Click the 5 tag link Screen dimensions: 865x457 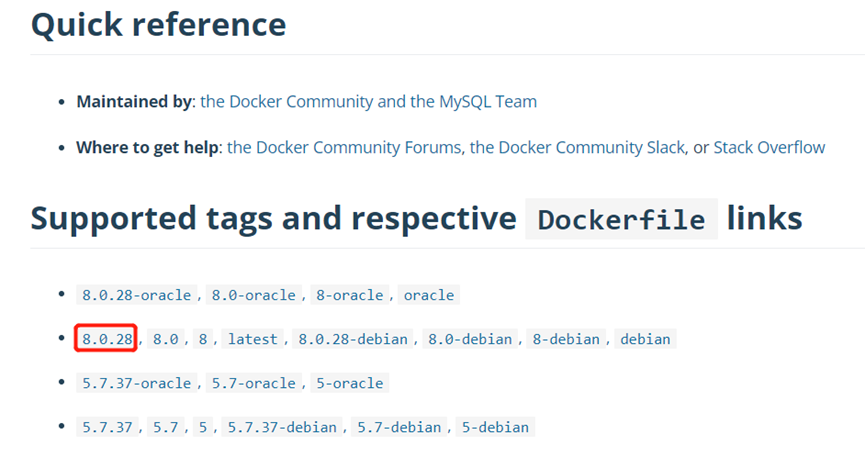click(203, 427)
